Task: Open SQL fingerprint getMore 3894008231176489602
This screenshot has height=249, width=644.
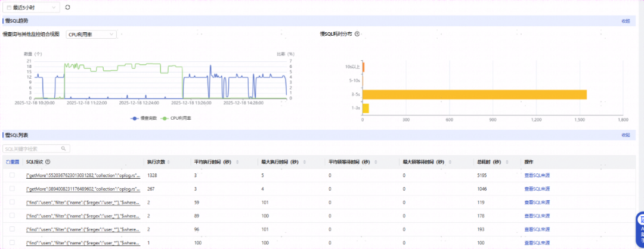Action: (83, 189)
